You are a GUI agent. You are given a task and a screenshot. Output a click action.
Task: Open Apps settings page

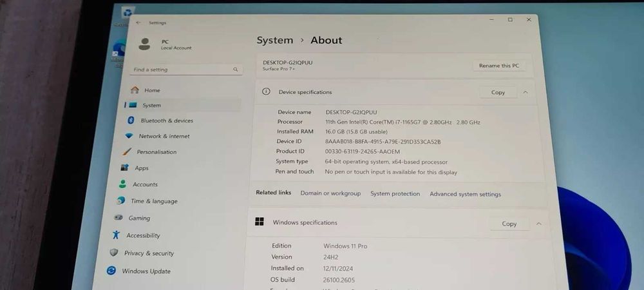[142, 168]
